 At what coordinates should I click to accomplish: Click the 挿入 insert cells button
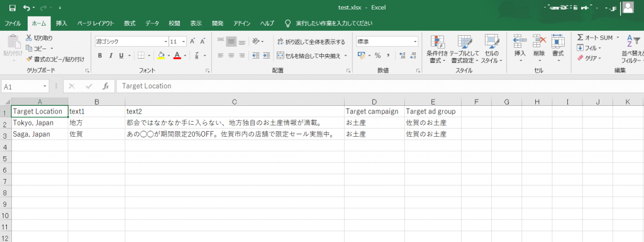520,49
